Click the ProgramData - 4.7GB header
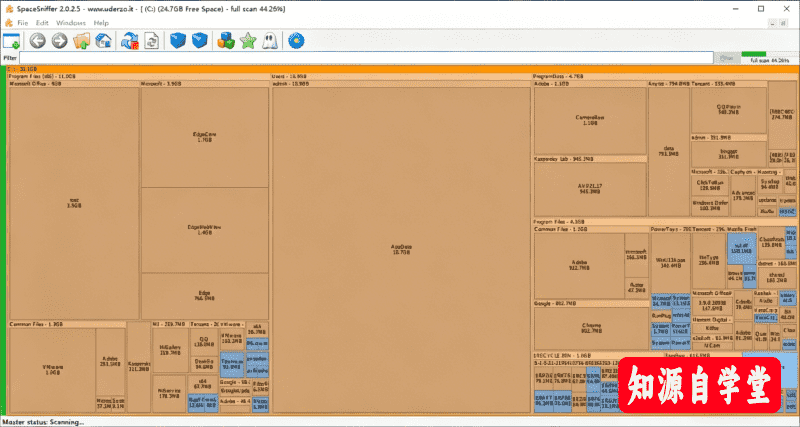 [x=664, y=76]
